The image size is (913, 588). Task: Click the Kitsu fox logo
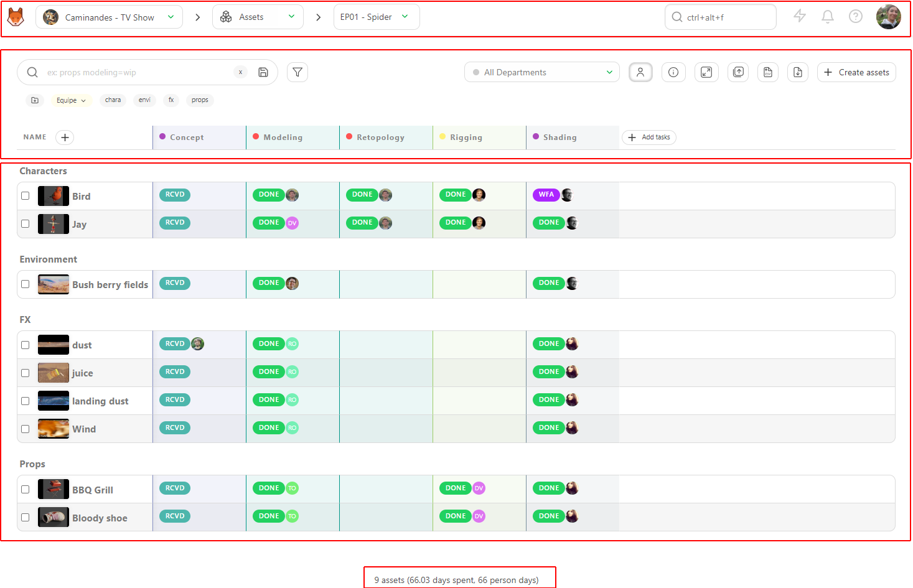[x=16, y=17]
